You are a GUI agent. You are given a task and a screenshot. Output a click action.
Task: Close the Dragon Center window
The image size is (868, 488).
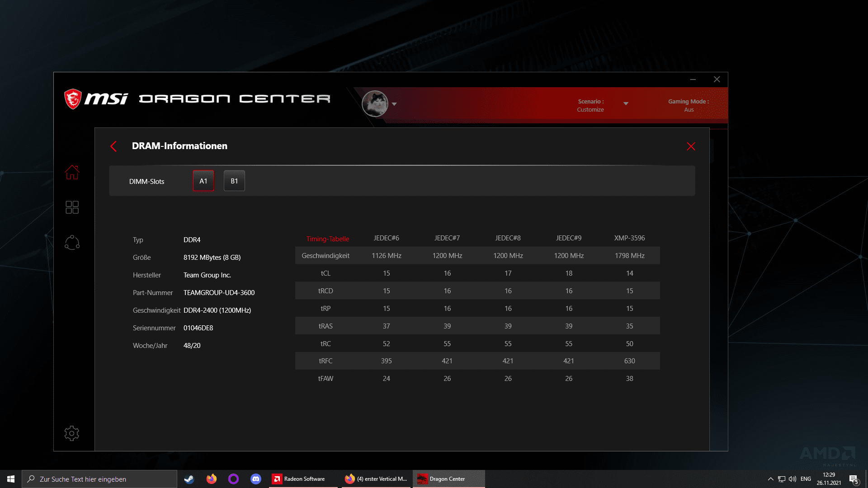[x=717, y=80]
